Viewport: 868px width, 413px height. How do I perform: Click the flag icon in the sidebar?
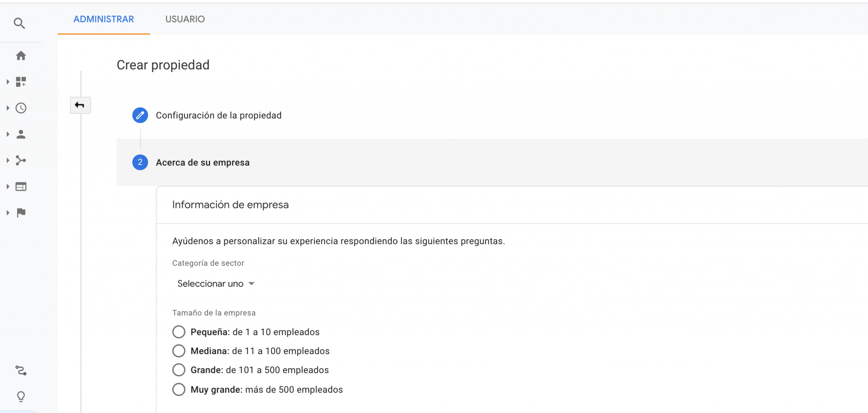[21, 213]
